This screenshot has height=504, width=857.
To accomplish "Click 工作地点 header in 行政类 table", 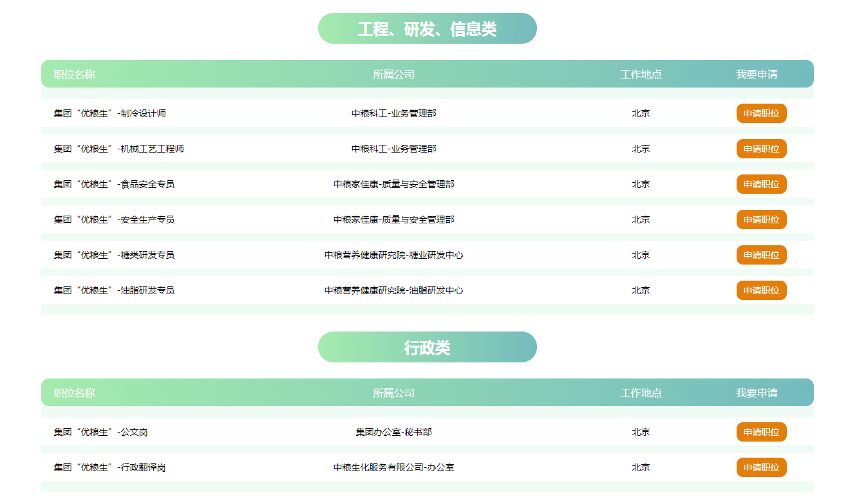I will (641, 393).
